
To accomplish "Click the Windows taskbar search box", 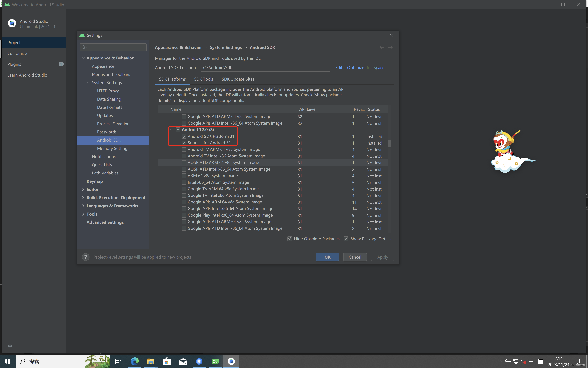I will click(x=63, y=361).
